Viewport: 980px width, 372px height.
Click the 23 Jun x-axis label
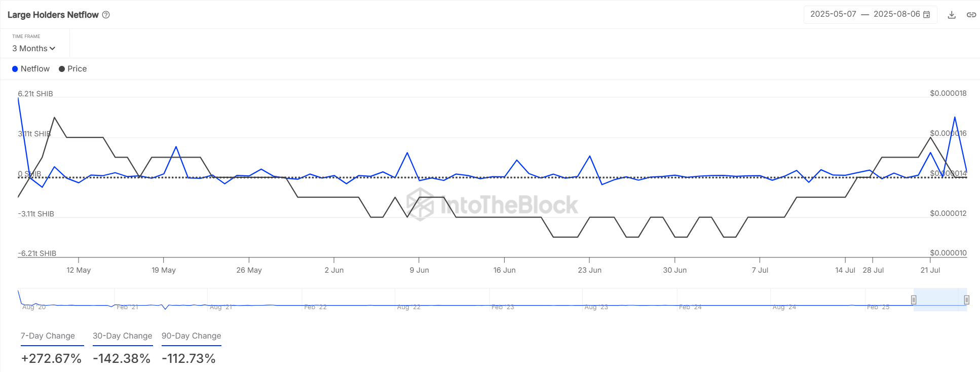(x=589, y=270)
